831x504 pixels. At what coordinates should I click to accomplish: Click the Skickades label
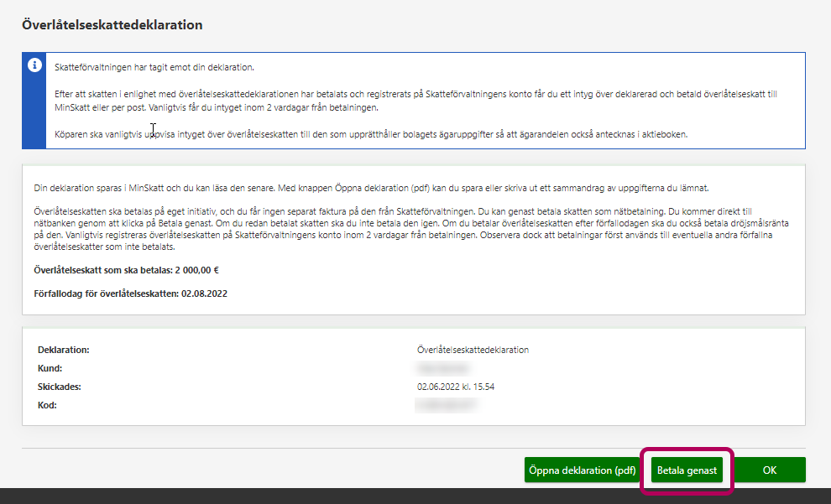(60, 387)
